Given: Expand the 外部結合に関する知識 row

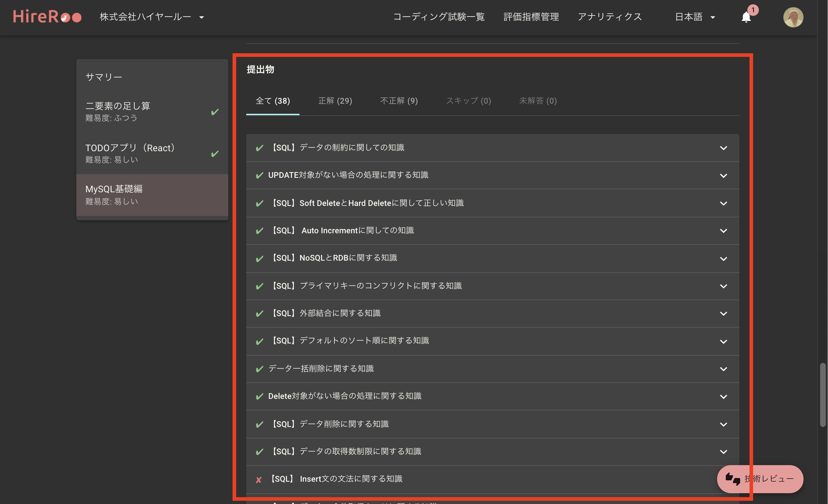Looking at the screenshot, I should 492,313.
